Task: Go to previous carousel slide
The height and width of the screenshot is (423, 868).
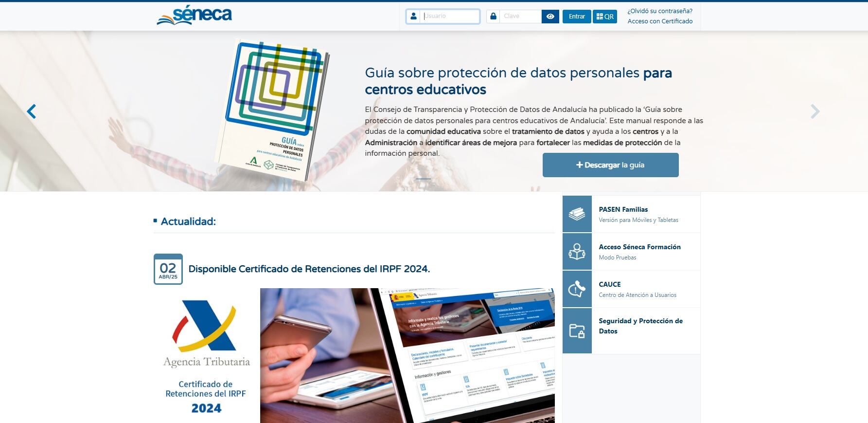Action: 32,111
